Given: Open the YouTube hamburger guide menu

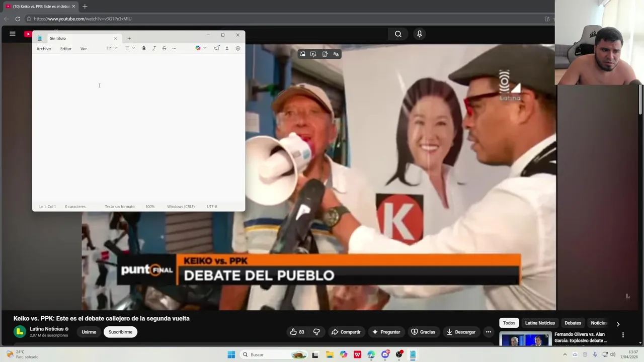Looking at the screenshot, I should [x=13, y=34].
